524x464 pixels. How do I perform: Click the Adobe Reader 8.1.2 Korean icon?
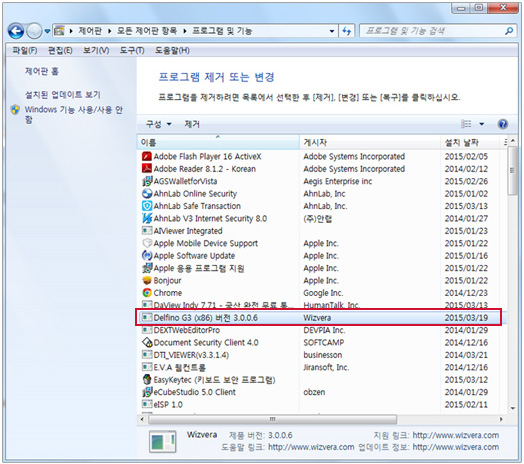coord(147,168)
